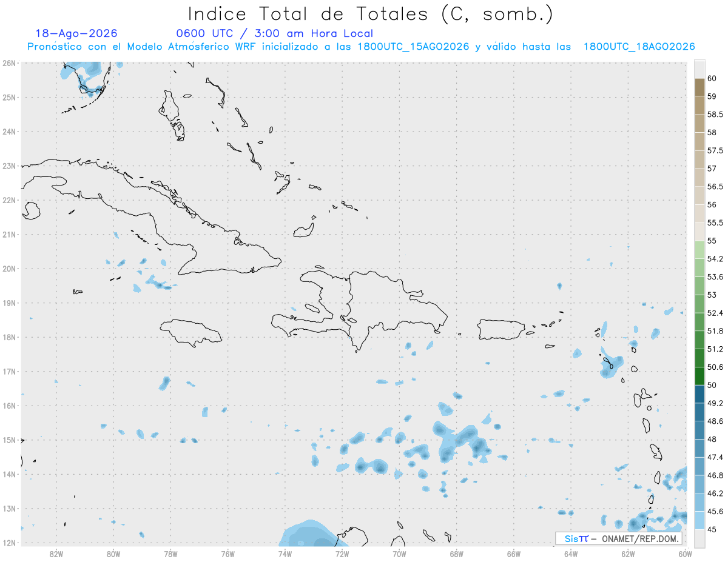Click the latitude label "17N"
The height and width of the screenshot is (562, 728).
9,372
